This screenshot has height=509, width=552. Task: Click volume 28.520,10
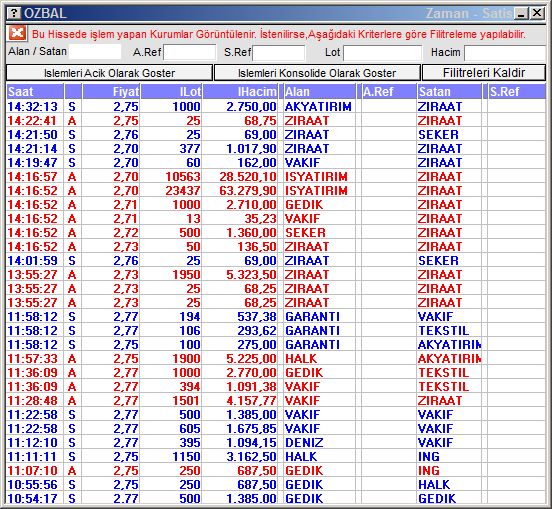(248, 176)
